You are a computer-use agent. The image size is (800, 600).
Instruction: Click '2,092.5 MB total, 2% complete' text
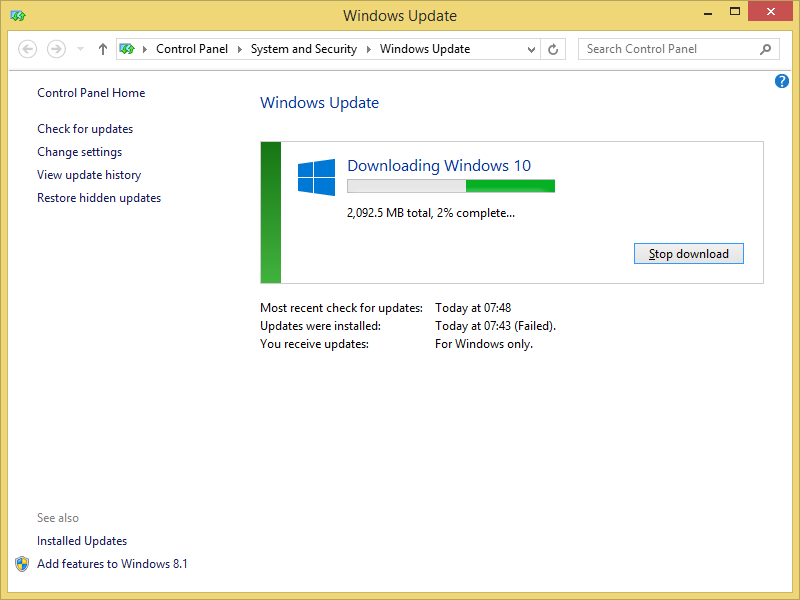[431, 213]
